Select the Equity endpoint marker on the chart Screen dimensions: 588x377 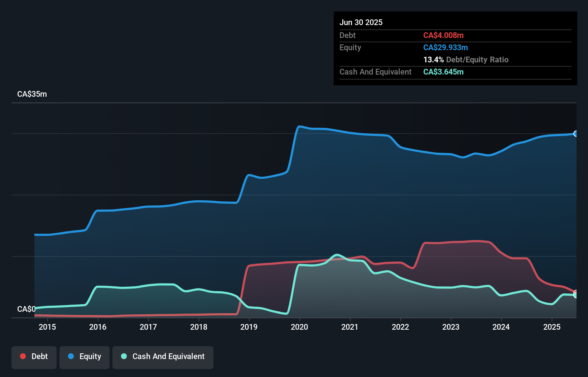[576, 134]
